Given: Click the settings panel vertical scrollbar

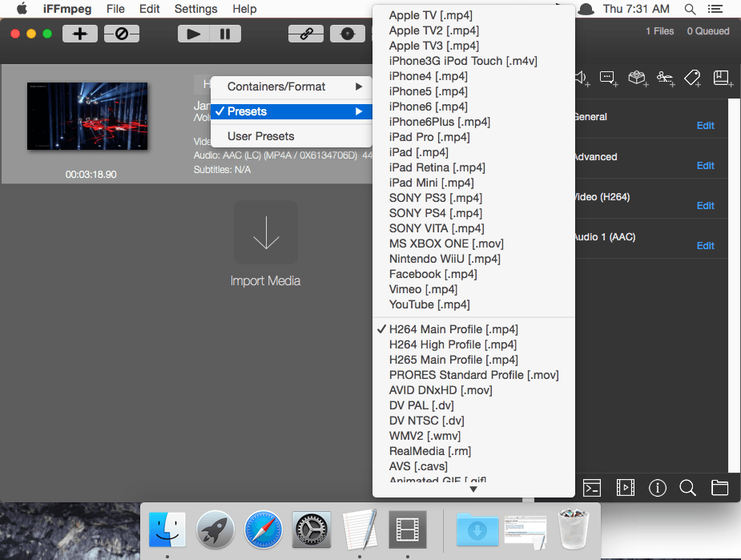Looking at the screenshot, I should pyautogui.click(x=734, y=285).
